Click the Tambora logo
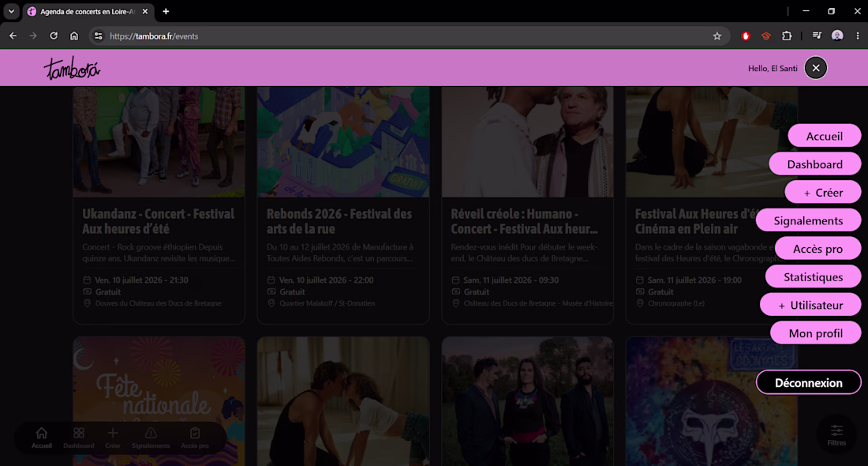 pyautogui.click(x=72, y=68)
